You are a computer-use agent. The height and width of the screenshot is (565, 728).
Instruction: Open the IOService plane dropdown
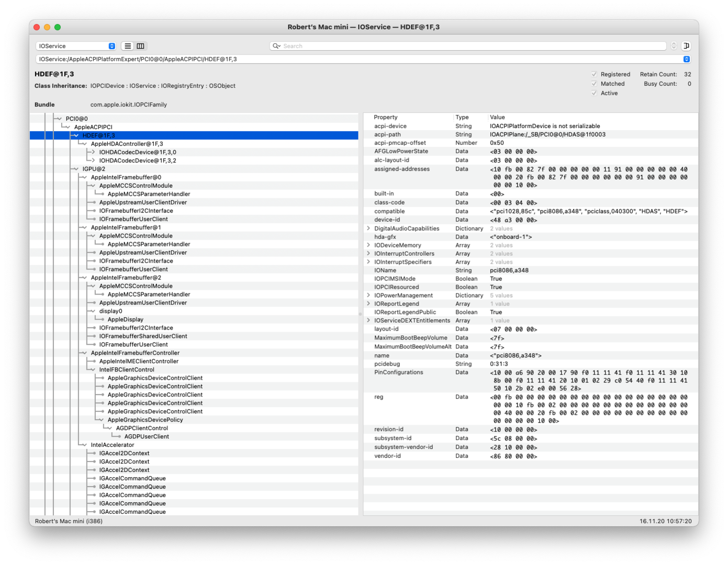click(76, 46)
